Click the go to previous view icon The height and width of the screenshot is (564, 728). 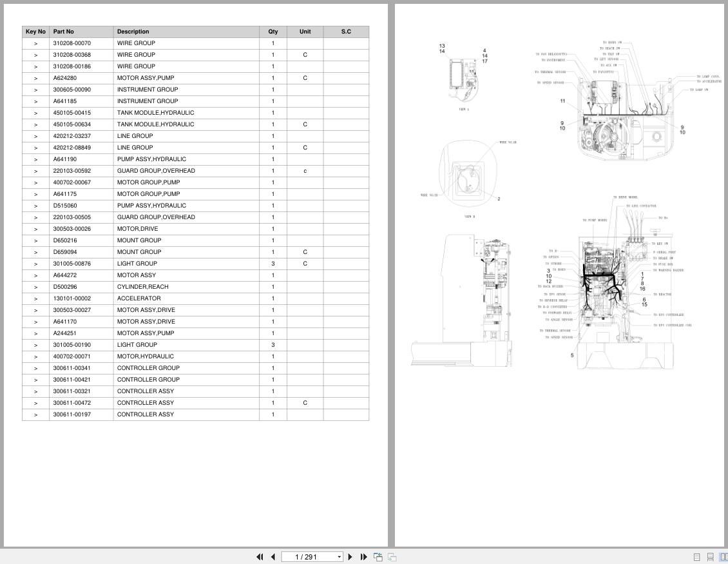(x=378, y=556)
